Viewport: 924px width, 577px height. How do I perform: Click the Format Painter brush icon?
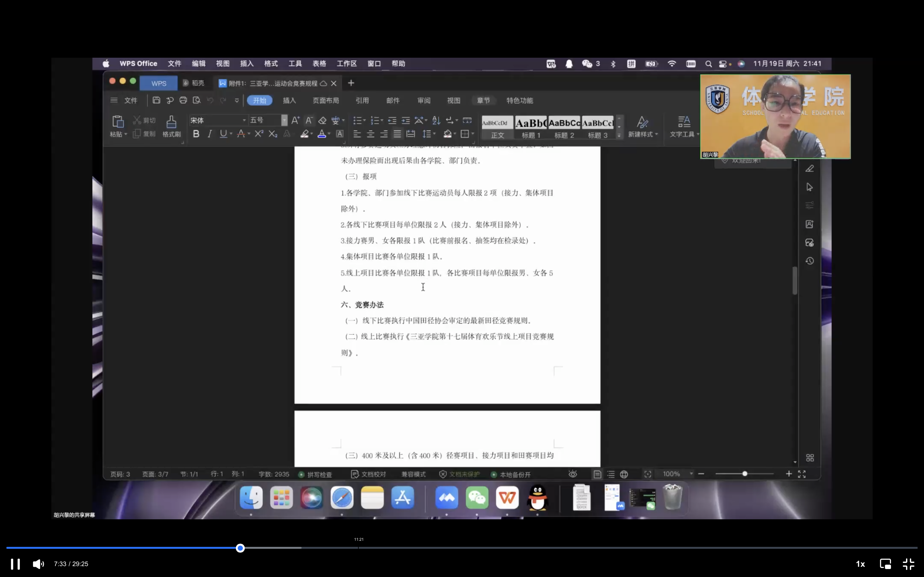coord(171,122)
